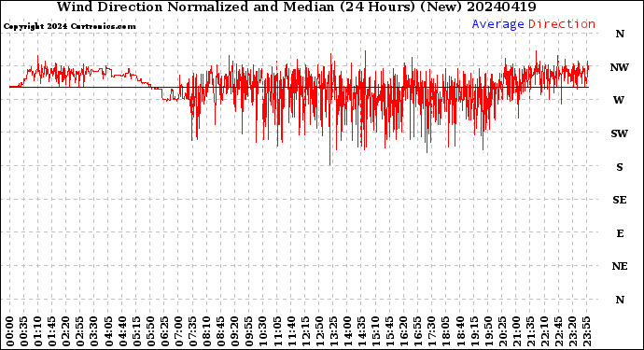Click the 19:50 time label
This screenshot has height=350, width=644.
point(488,331)
